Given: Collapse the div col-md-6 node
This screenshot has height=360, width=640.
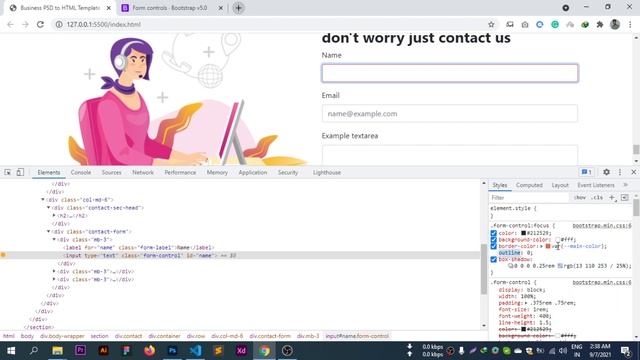Looking at the screenshot, I should (43, 200).
